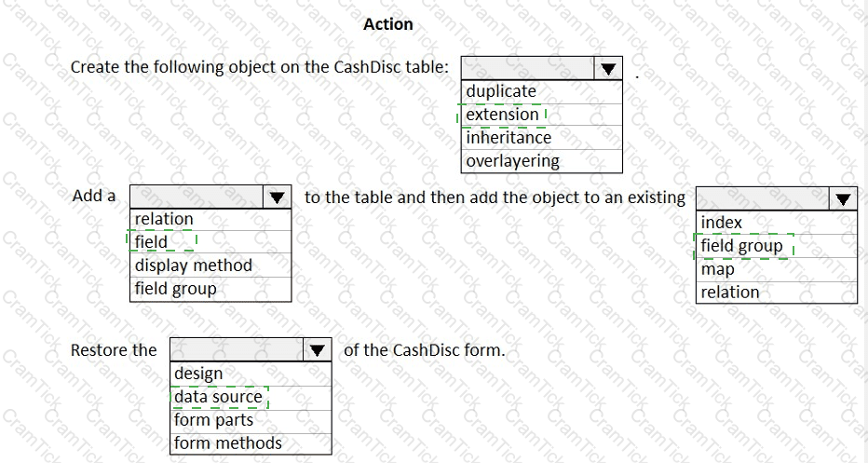Choose 'field' in the 'Add a' list
Viewport: 868px width, 463px height.
pyautogui.click(x=151, y=242)
